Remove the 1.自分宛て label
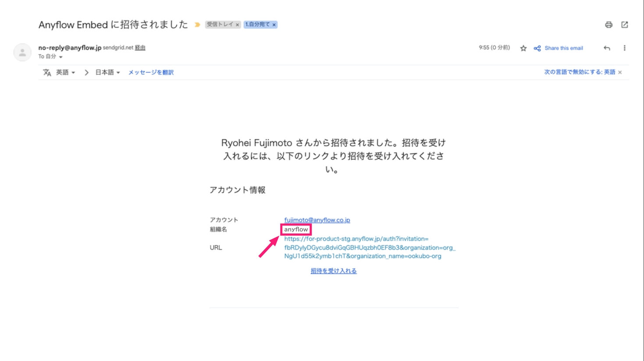The image size is (644, 361). 274,25
